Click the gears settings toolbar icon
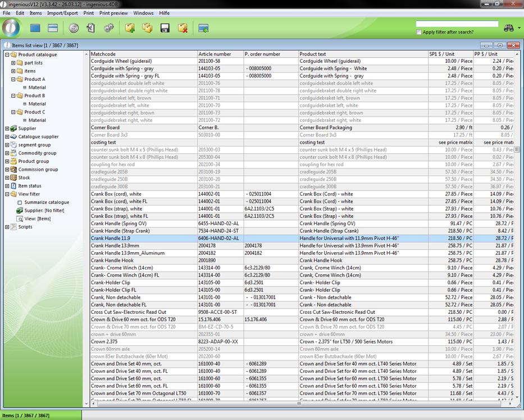 (x=109, y=28)
